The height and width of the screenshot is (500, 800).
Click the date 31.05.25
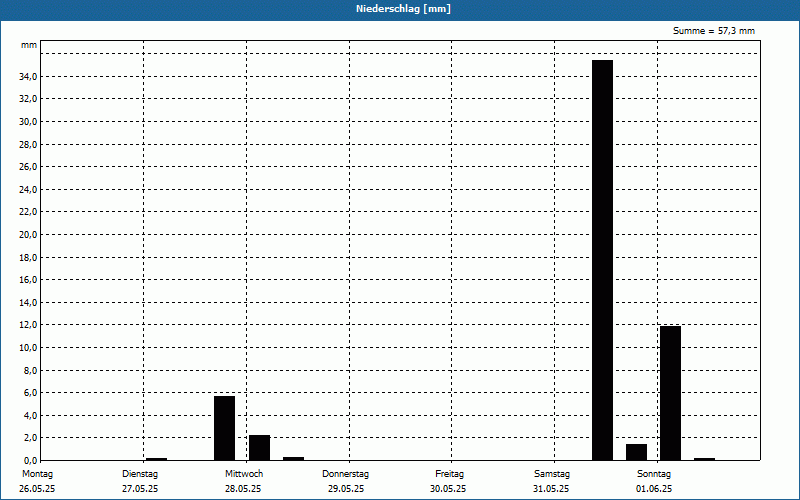coord(551,489)
